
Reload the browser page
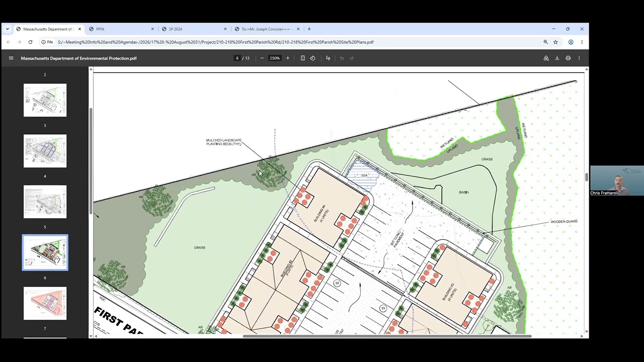pos(30,42)
